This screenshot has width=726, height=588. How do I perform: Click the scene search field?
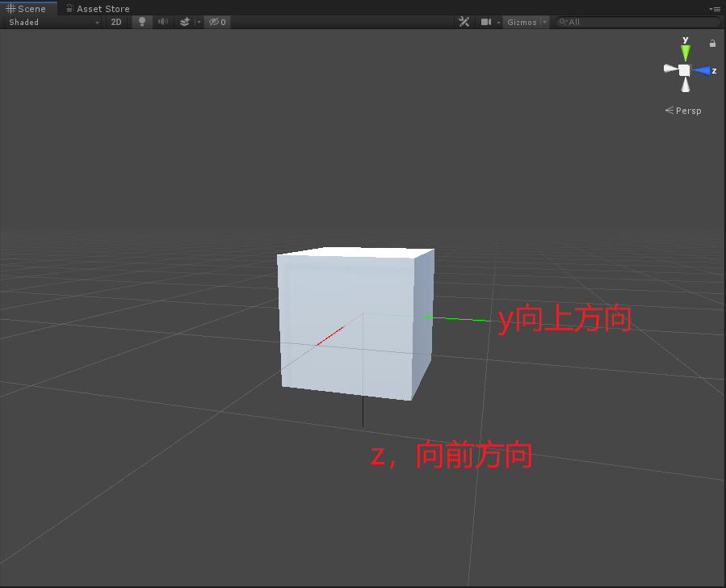point(638,22)
